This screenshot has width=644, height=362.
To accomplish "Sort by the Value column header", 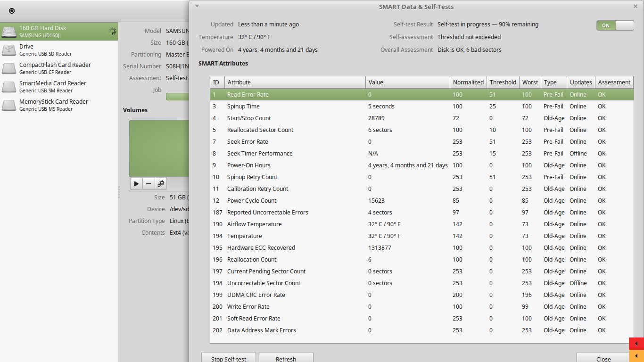I will (408, 82).
